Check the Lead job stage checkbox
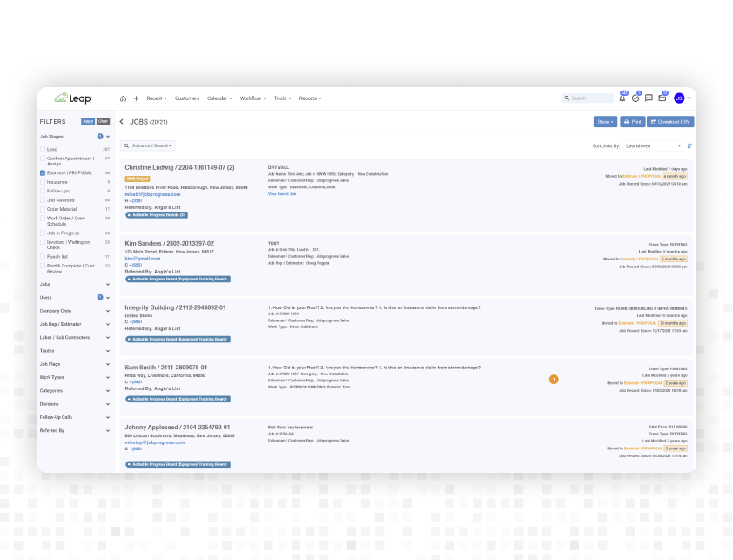The image size is (733, 560). [x=43, y=149]
